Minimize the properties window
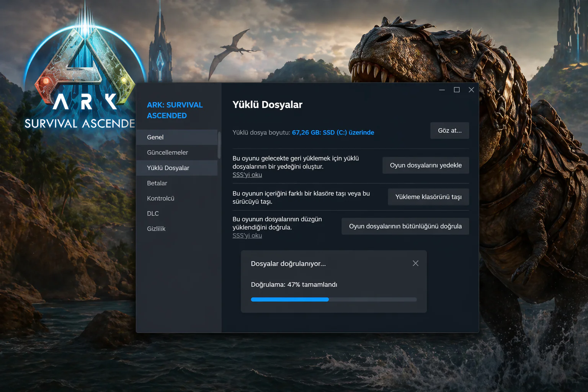 pyautogui.click(x=442, y=90)
